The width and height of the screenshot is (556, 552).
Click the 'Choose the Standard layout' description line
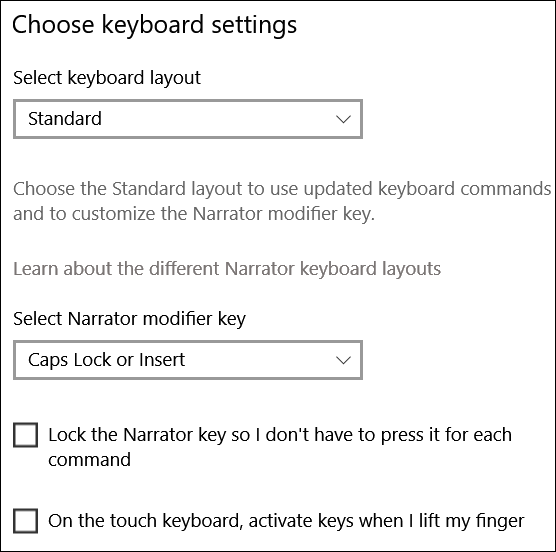click(x=282, y=189)
